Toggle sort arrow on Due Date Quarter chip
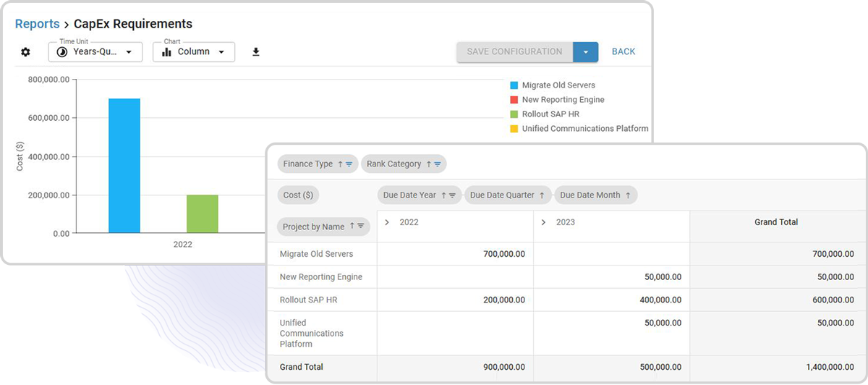The image size is (868, 385). coord(542,195)
